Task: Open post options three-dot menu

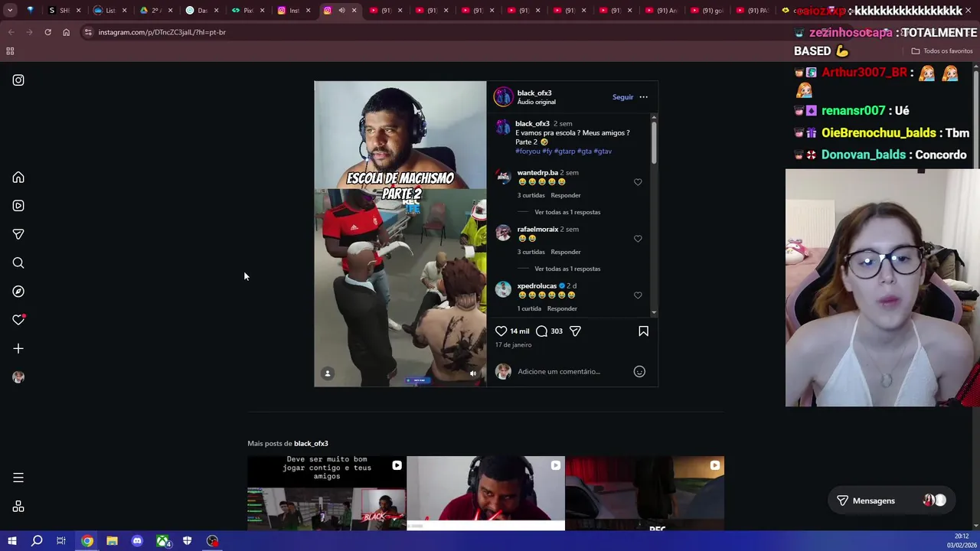Action: click(x=643, y=97)
